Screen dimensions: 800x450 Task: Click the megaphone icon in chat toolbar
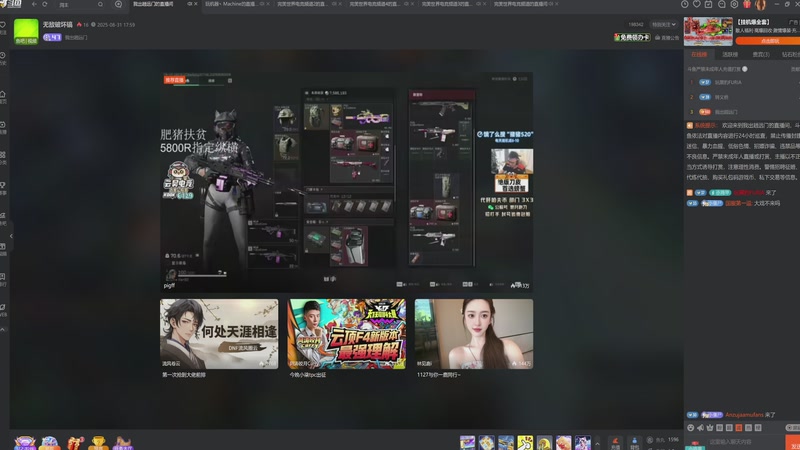[701, 428]
